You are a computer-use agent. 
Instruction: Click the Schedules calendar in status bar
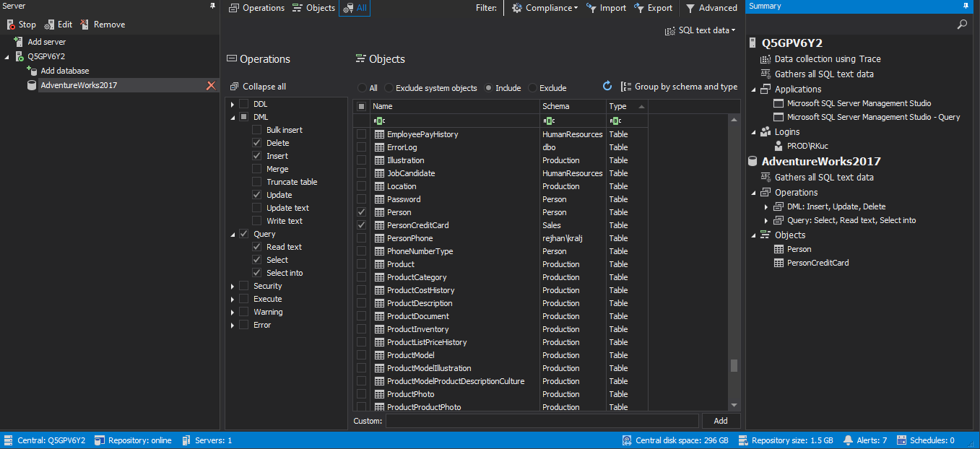coord(901,440)
